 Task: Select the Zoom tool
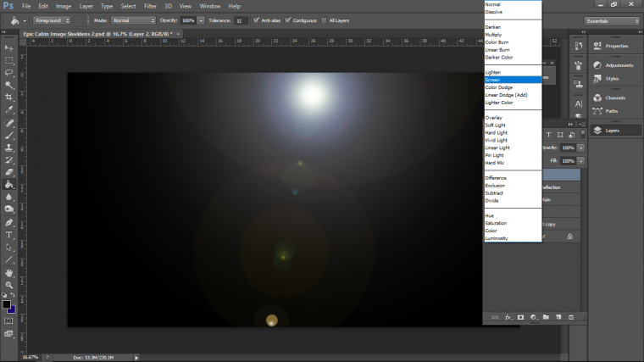click(x=9, y=285)
